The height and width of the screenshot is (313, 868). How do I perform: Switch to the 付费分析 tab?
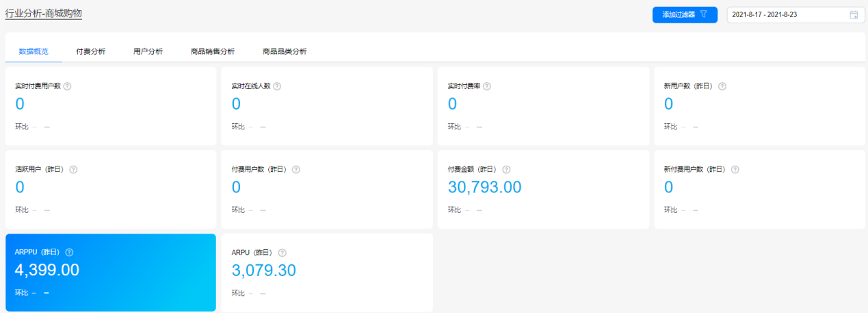click(91, 51)
